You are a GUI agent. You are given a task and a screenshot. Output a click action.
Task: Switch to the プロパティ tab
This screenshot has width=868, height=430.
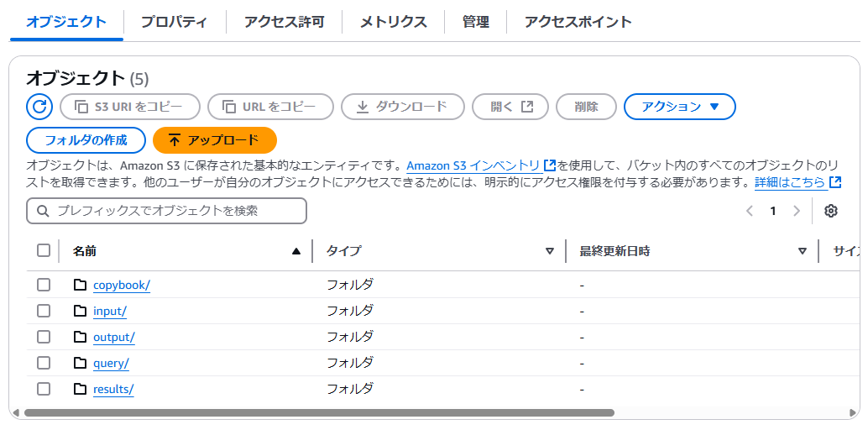(174, 22)
